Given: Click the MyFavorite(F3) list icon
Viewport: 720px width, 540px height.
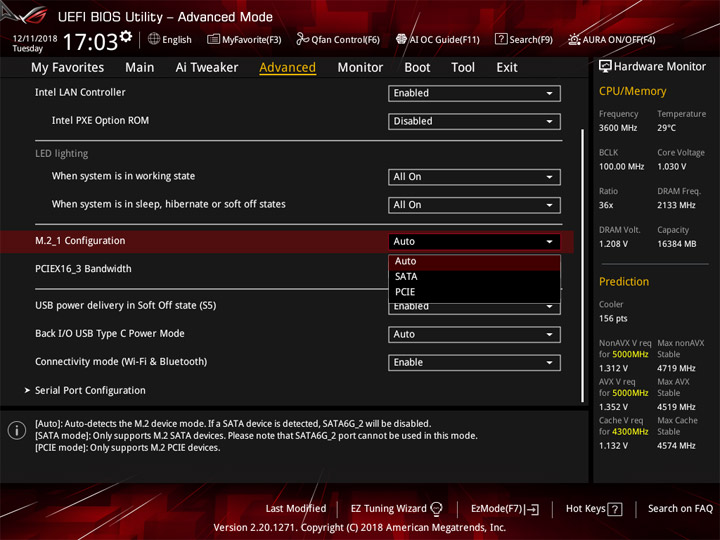Looking at the screenshot, I should coord(213,39).
